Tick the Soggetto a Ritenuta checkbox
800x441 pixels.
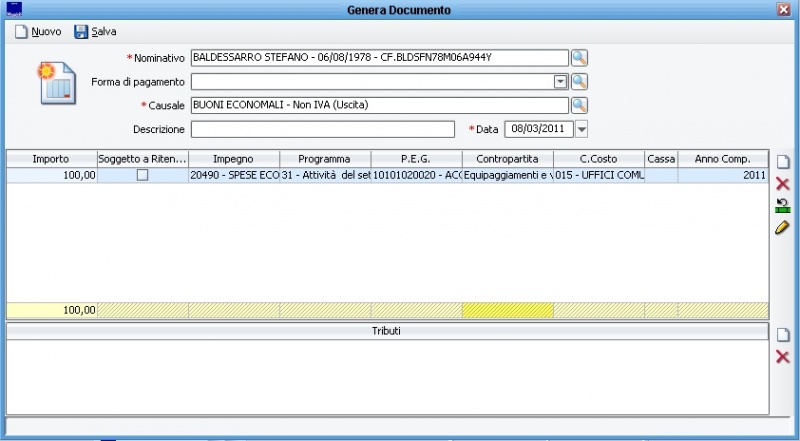point(142,175)
